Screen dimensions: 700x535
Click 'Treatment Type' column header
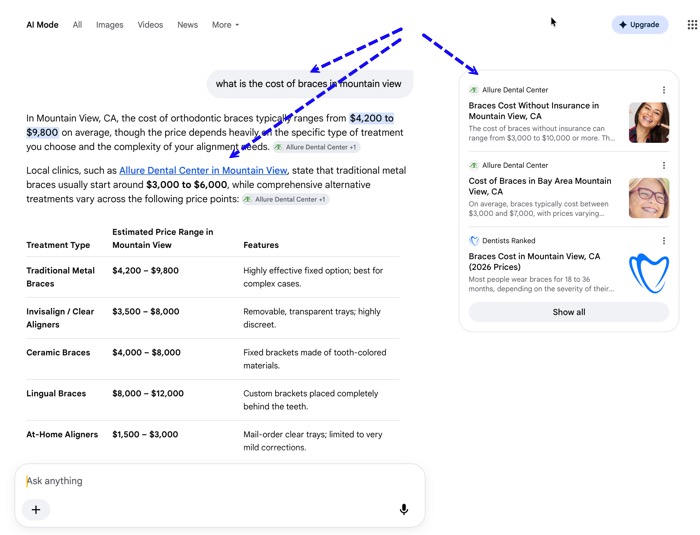[58, 245]
